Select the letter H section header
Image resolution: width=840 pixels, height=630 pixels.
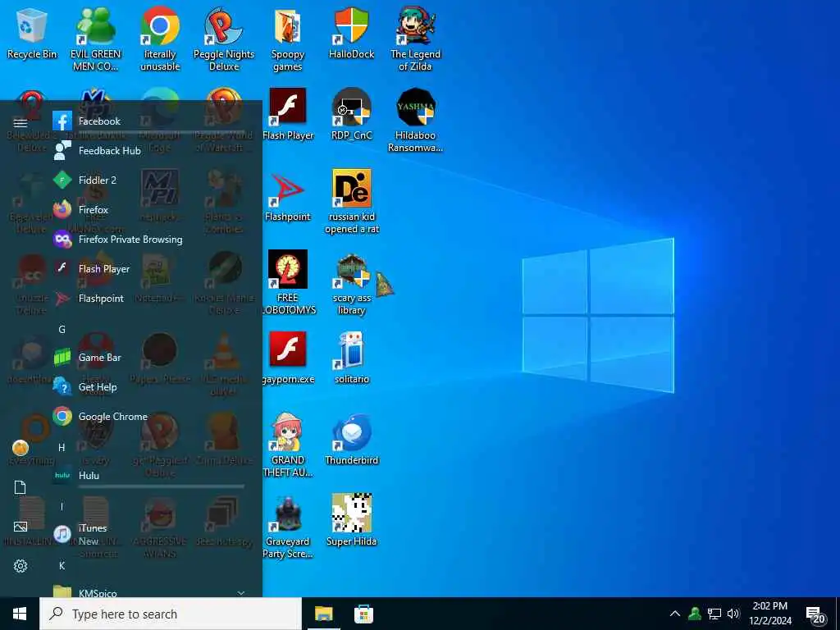62,447
